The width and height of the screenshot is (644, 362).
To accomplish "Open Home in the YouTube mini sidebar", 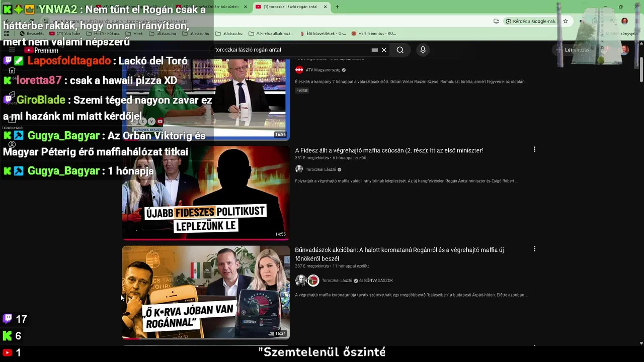I will pyautogui.click(x=12, y=70).
